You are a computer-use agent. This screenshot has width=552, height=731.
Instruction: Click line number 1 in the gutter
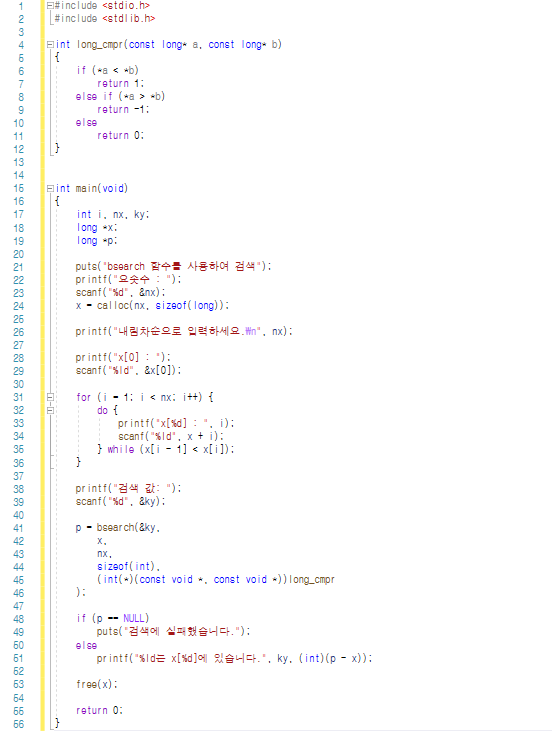tap(21, 6)
